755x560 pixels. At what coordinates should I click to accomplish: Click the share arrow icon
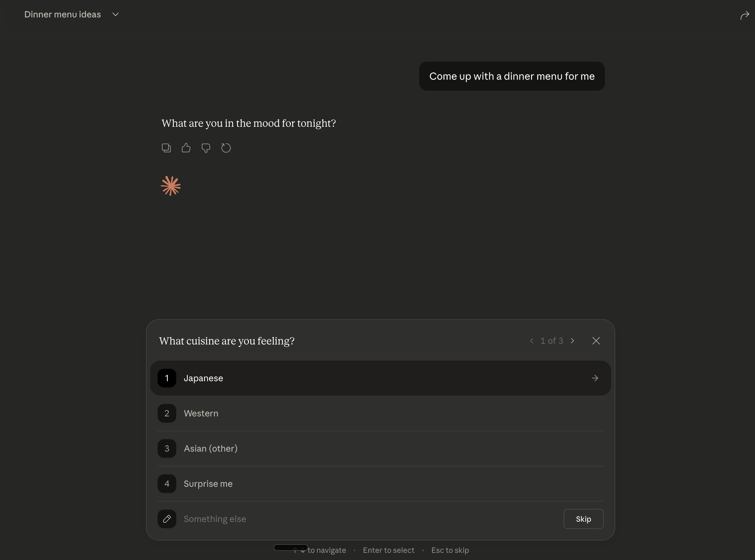744,16
